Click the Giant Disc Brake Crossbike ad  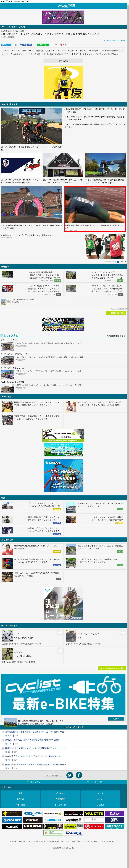tap(63, 476)
